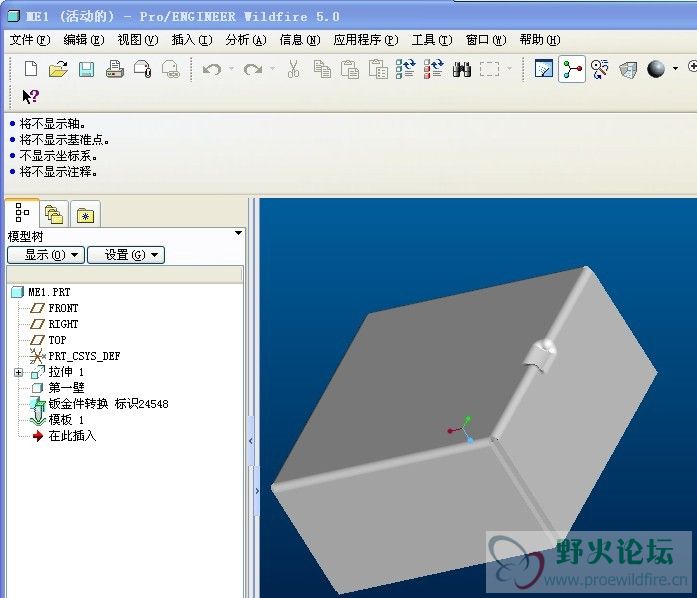Click the stamped form feature on box
Screen dimensions: 697x598
tap(539, 357)
